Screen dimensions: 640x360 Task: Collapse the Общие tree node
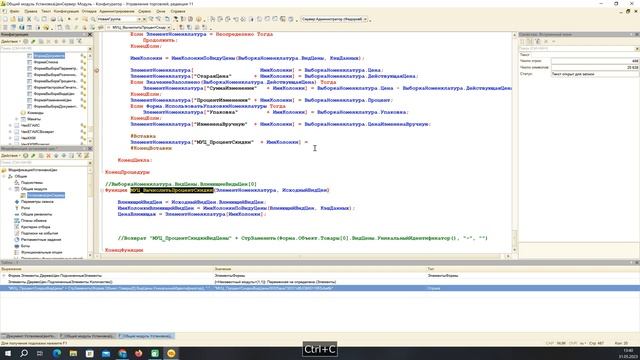tap(4, 176)
